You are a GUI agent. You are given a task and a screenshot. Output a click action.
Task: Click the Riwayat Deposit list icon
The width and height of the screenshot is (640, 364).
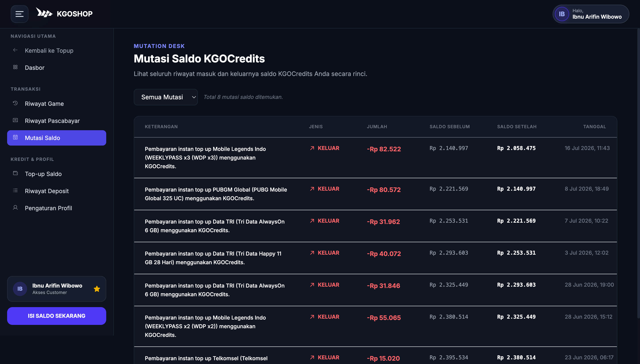coord(15,191)
